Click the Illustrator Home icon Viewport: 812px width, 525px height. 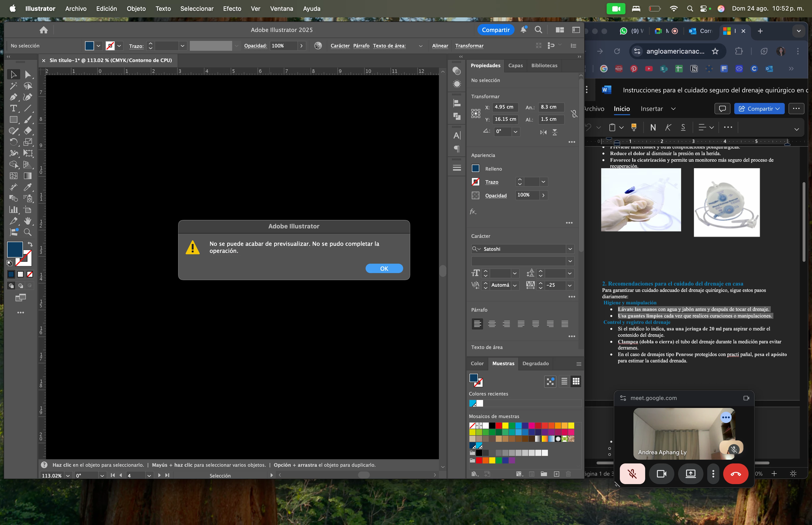point(44,30)
